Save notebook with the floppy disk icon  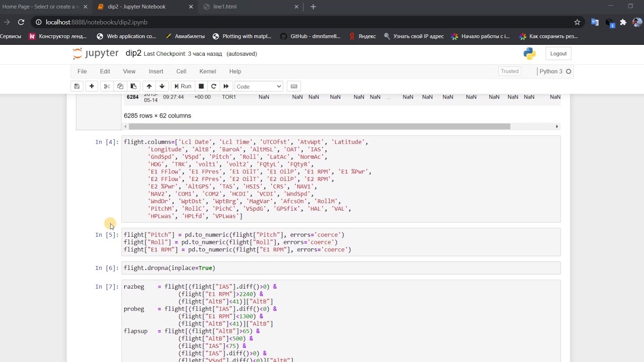coord(76,86)
